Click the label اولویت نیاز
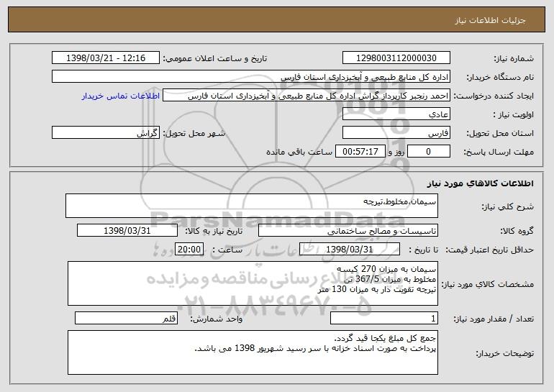 [514, 115]
